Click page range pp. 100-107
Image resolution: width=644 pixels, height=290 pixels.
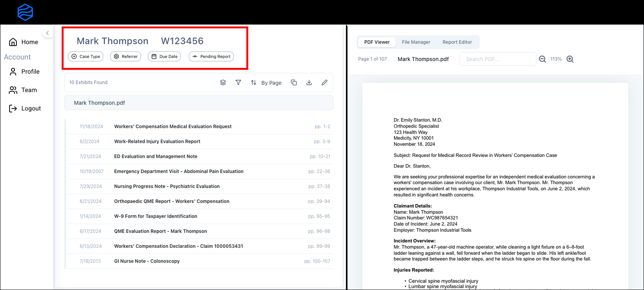pyautogui.click(x=317, y=261)
